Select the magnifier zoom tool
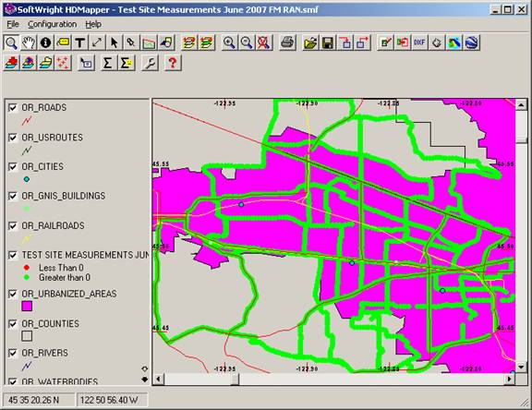Screen dimensions: 532x410 (x=11, y=42)
